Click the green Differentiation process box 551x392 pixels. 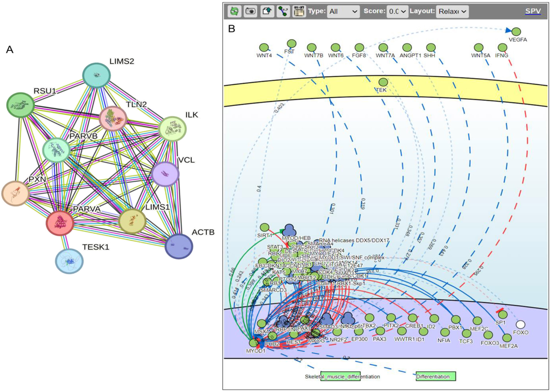click(435, 376)
